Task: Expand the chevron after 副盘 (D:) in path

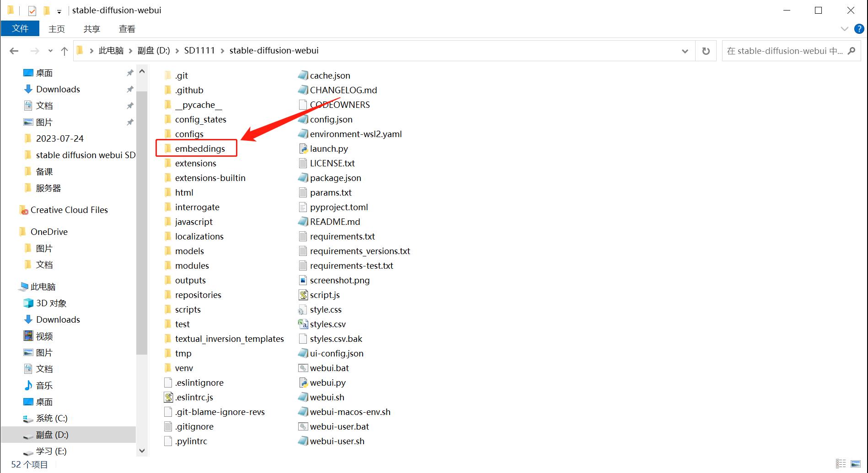Action: click(x=177, y=51)
